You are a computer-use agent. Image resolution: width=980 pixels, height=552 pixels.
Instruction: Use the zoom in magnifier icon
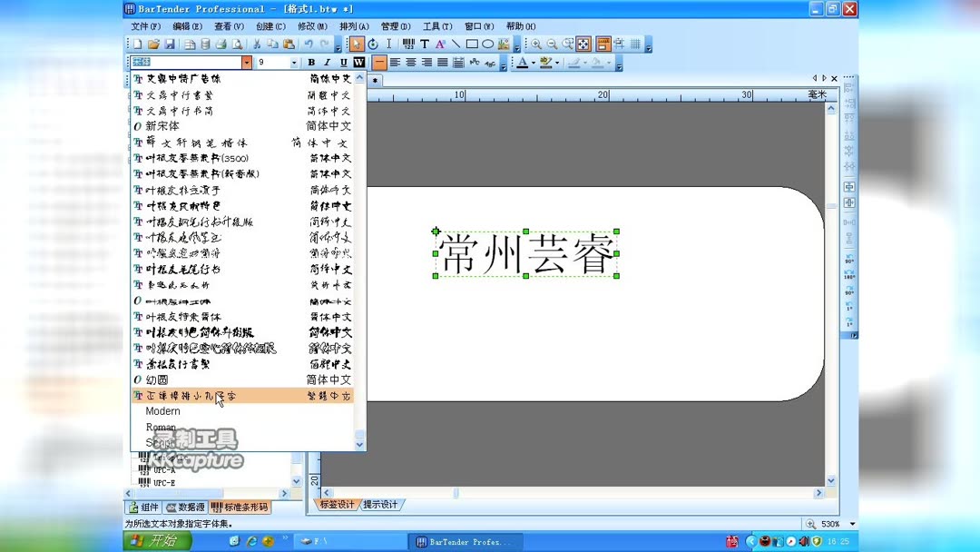tap(536, 44)
